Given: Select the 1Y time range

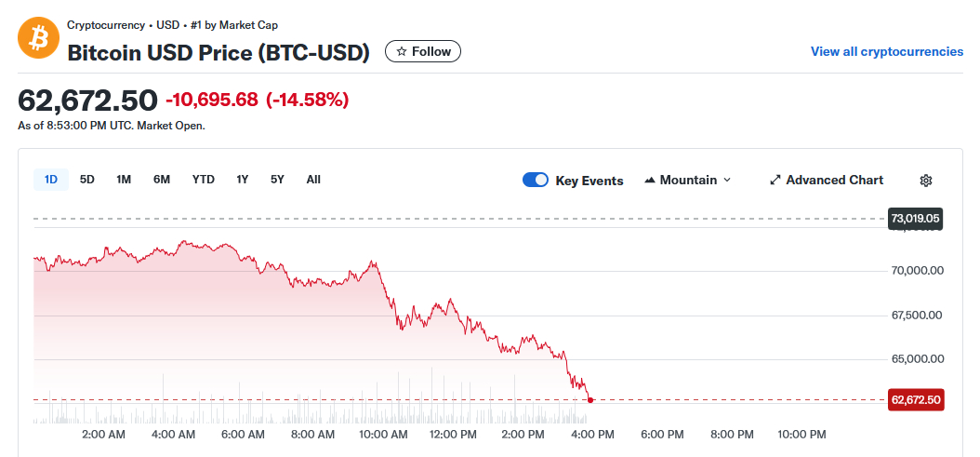Looking at the screenshot, I should [243, 180].
